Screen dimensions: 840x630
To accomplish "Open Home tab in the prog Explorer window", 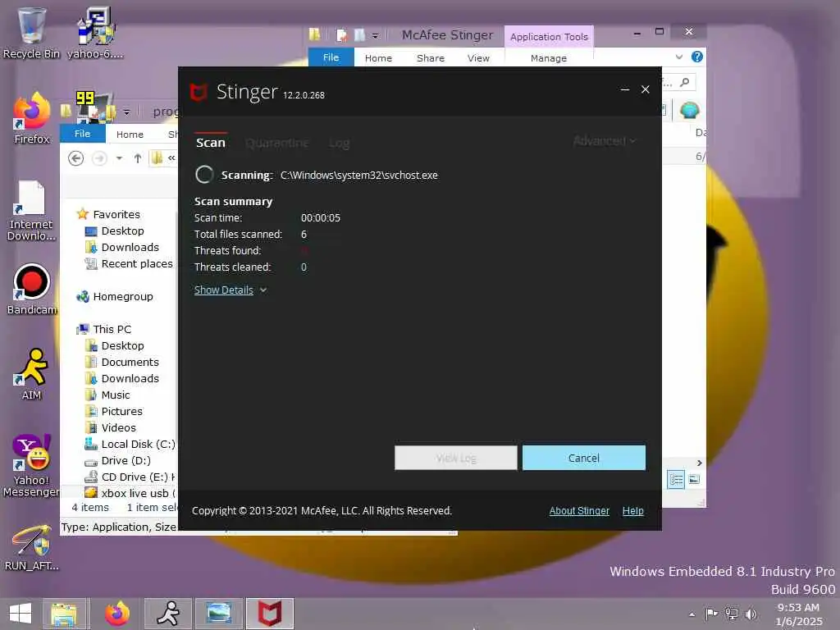I will click(130, 135).
